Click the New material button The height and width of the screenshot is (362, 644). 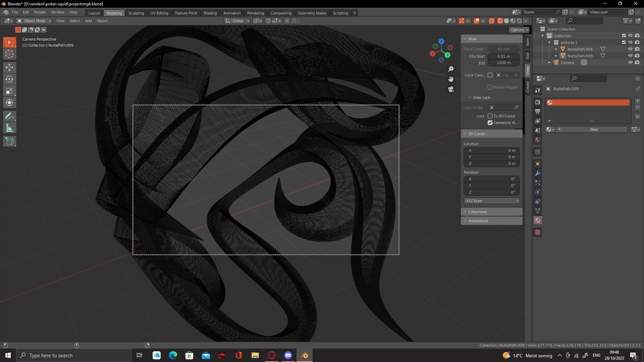pyautogui.click(x=594, y=129)
